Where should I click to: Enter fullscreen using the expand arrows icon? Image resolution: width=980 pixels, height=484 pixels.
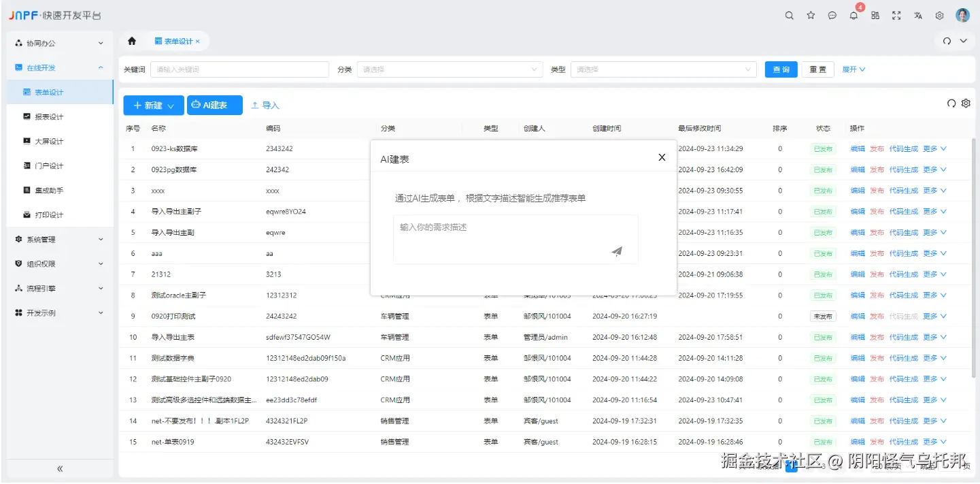[x=896, y=15]
